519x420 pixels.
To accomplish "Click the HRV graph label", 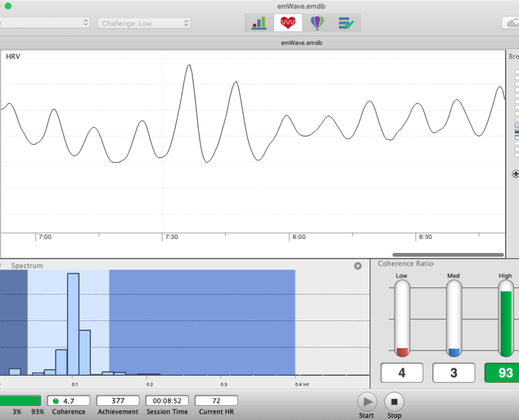I will pyautogui.click(x=13, y=56).
